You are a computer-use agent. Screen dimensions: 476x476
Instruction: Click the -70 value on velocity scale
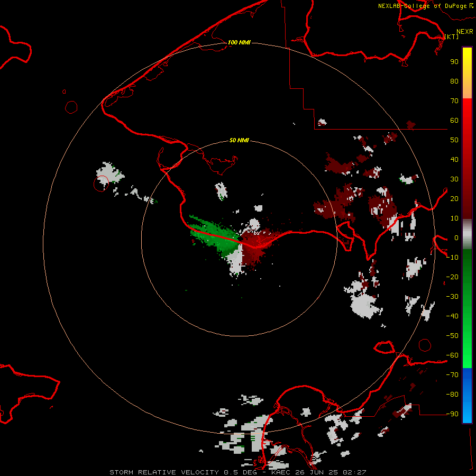pos(452,374)
